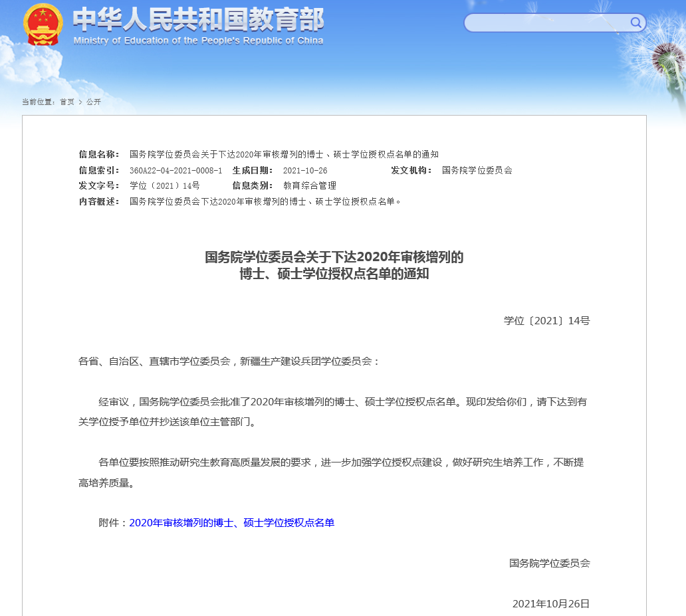Click the 中华人民共和国教育部 site title
Viewport: 686px width, 616px height.
pyautogui.click(x=198, y=20)
